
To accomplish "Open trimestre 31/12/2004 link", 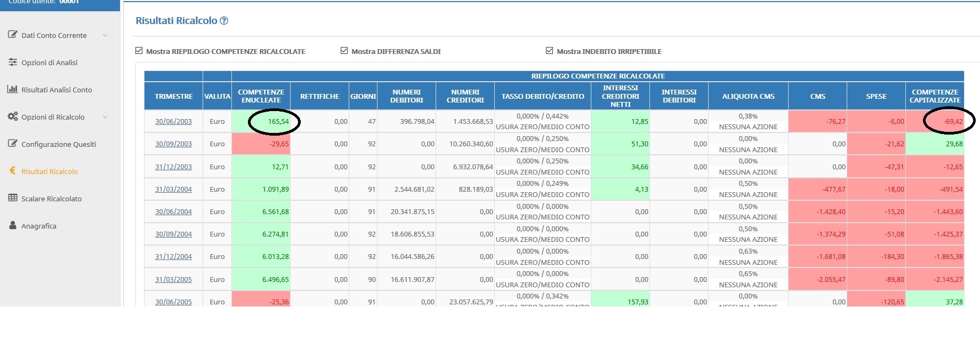I will (173, 256).
